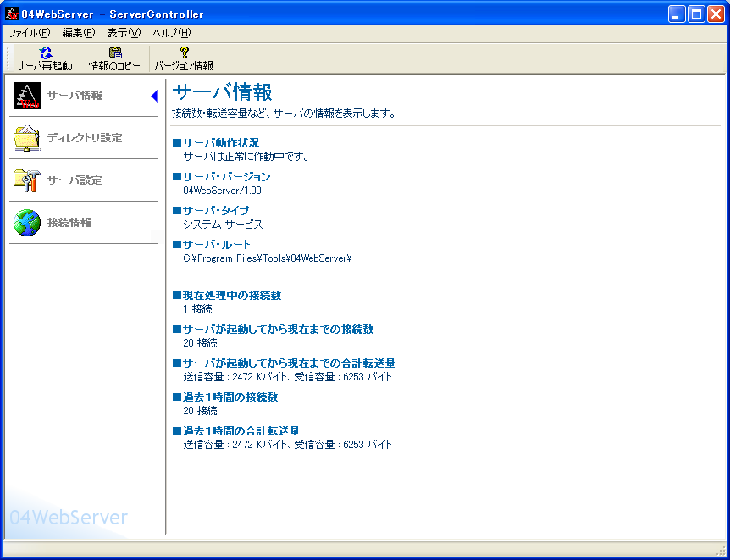Click the 04WebServer/1.00 version text
The width and height of the screenshot is (730, 560).
tap(222, 191)
